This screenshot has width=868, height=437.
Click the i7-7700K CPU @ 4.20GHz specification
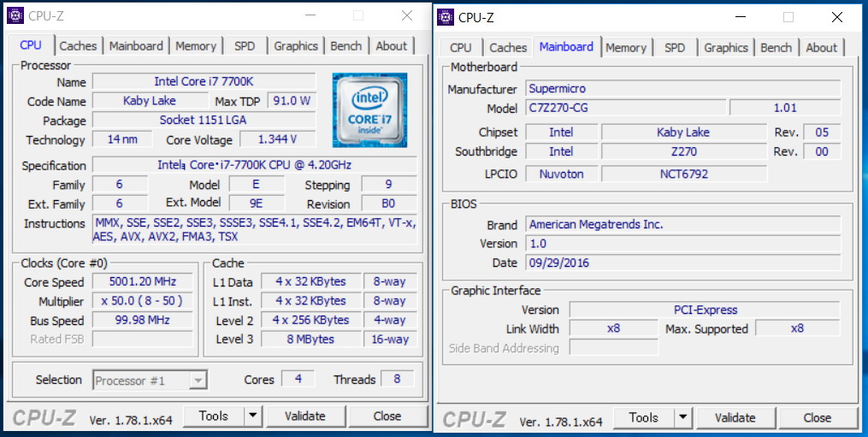click(x=254, y=165)
